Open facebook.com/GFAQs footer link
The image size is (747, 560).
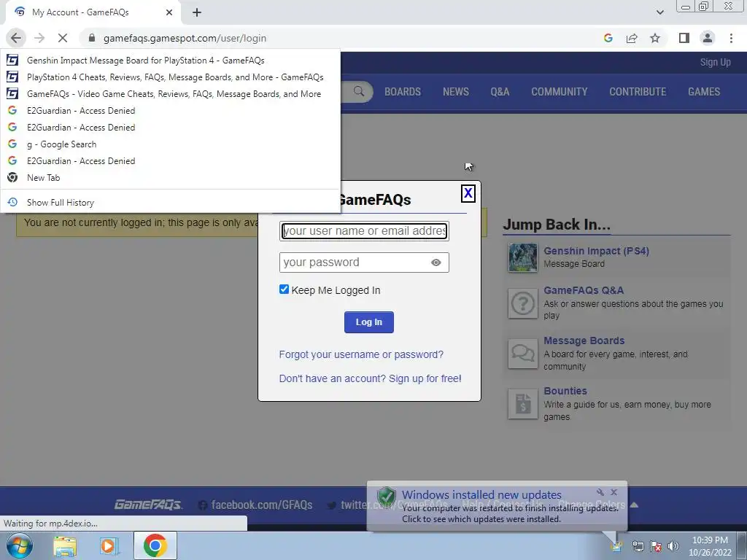(x=256, y=505)
